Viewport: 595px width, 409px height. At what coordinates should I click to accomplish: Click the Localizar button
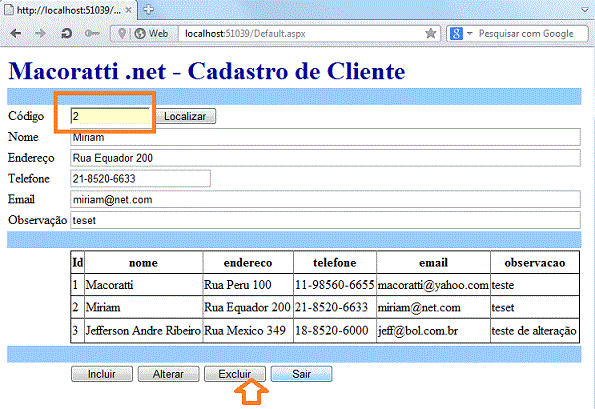pyautogui.click(x=185, y=116)
